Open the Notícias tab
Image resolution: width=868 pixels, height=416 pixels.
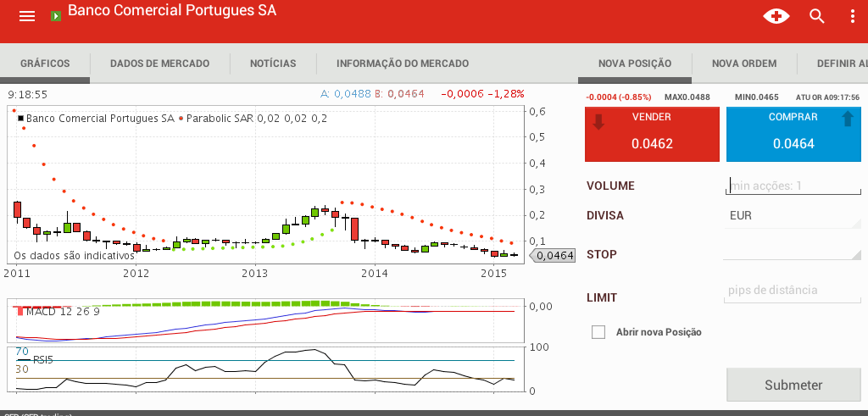click(273, 64)
